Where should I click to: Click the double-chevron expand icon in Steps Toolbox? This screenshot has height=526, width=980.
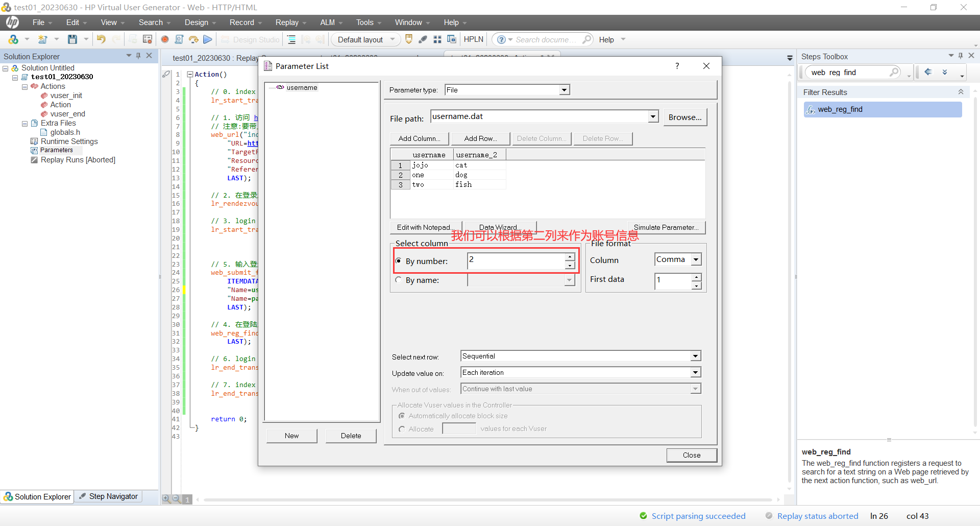point(945,72)
